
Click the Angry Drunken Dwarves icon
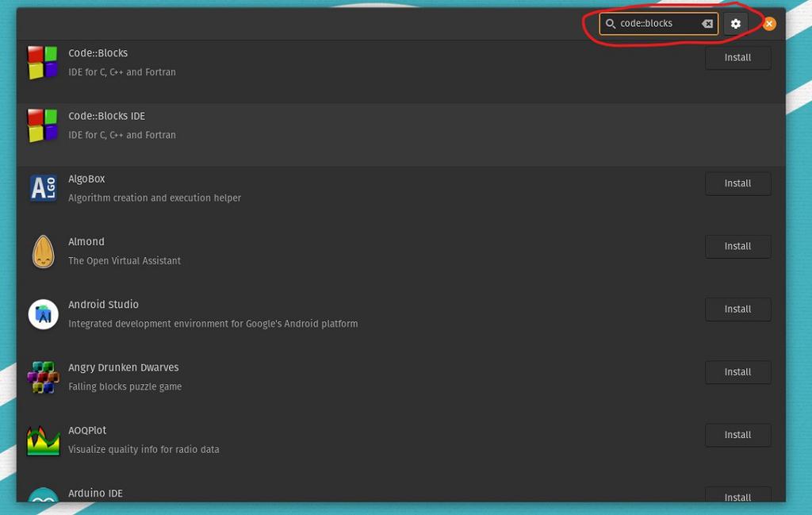43,377
